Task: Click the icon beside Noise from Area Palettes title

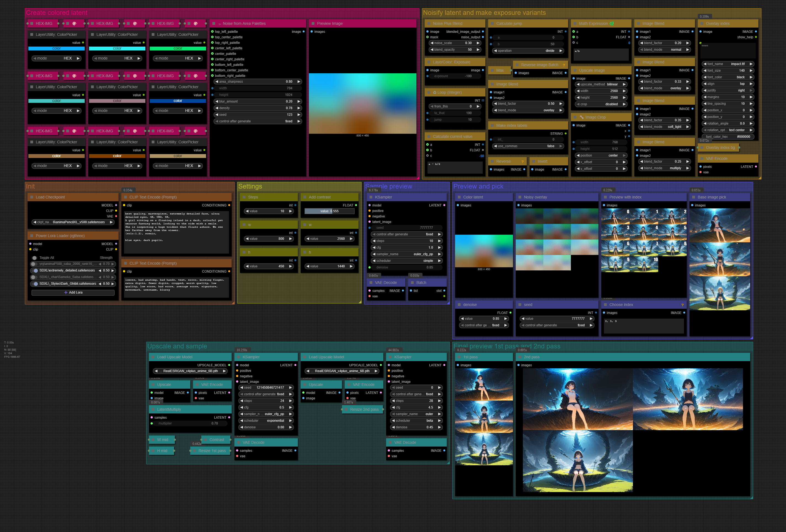Action: click(x=220, y=24)
